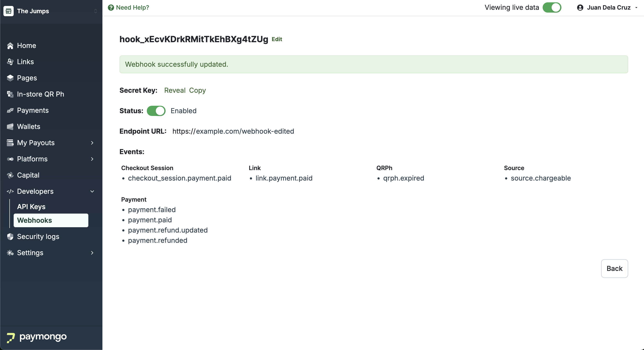Screen dimensions: 644x350
Task: Click the Home house icon
Action: point(10,46)
